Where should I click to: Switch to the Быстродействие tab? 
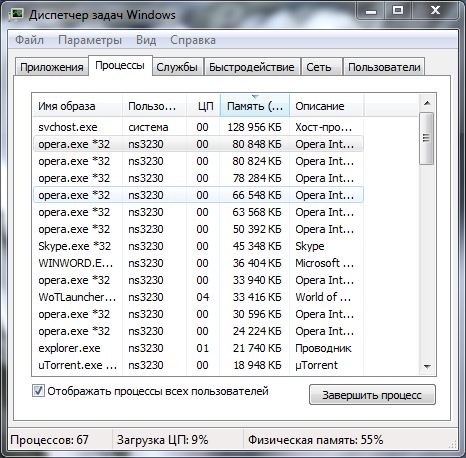(252, 67)
